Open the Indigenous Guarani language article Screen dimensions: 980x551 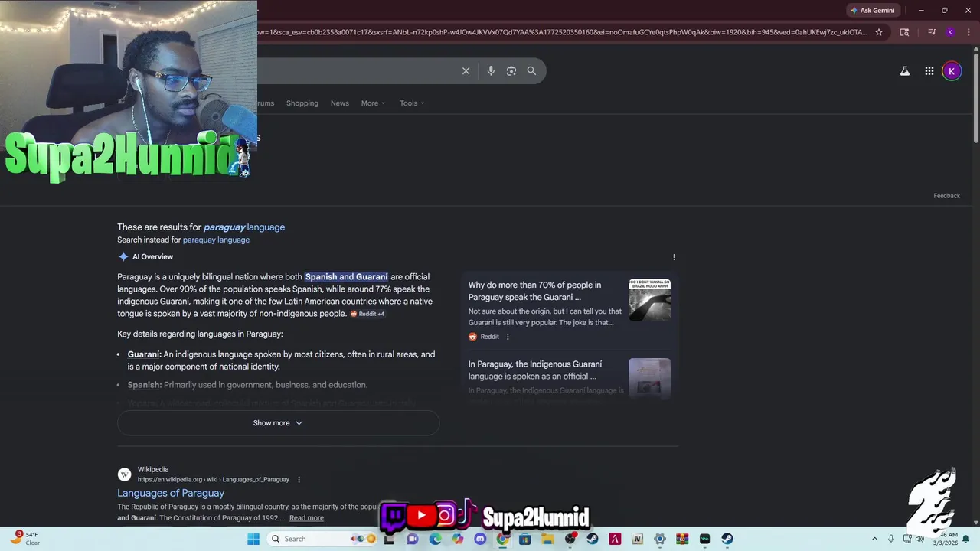pyautogui.click(x=535, y=370)
